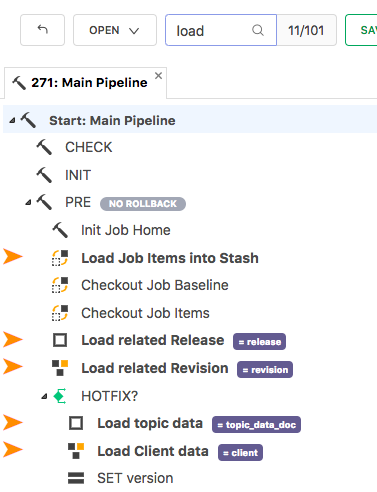Click the hammer icon next to INIT
The width and height of the screenshot is (377, 492).
pos(44,175)
